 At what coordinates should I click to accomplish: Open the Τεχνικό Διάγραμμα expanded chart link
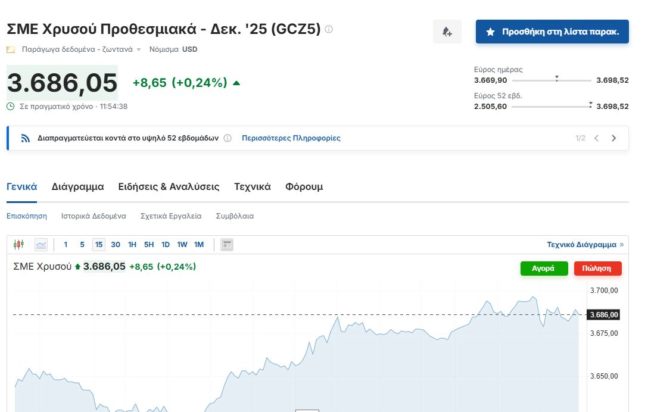point(585,244)
